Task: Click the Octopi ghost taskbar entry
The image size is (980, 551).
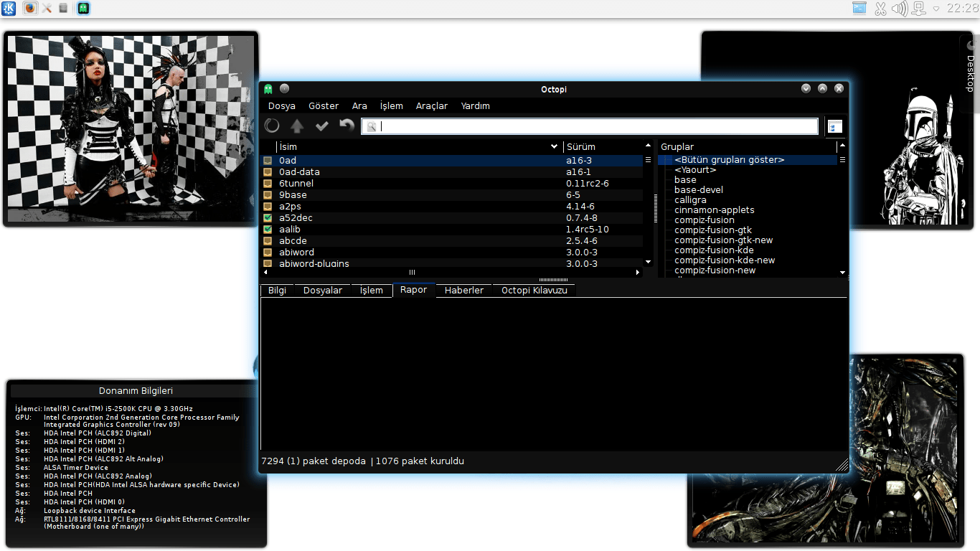Action: click(84, 9)
